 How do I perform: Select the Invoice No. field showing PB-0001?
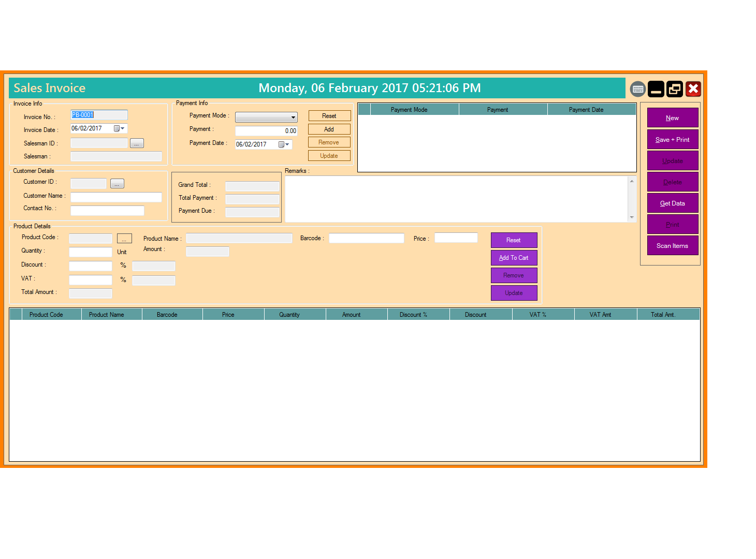tap(99, 114)
